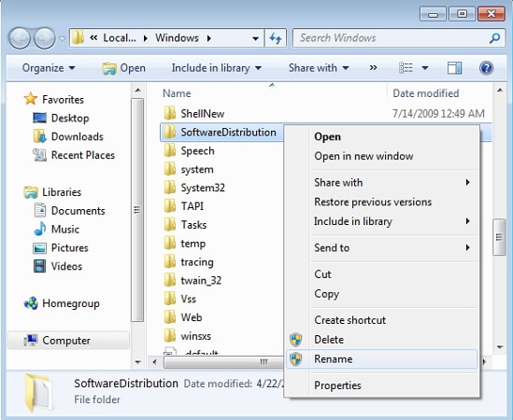Click the horizontal scrollbar left arrow

pos(154,362)
